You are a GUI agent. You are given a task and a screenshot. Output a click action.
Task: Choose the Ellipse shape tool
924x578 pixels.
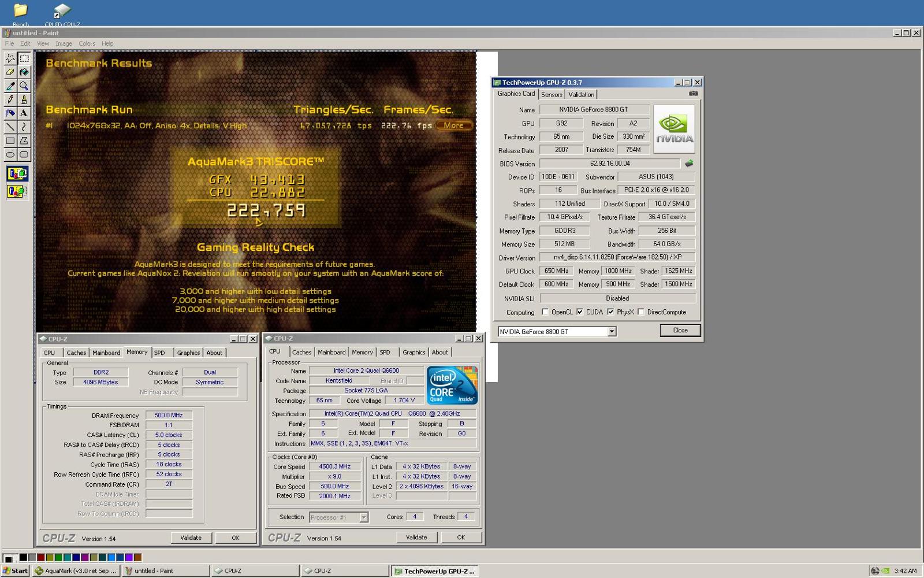pyautogui.click(x=10, y=154)
